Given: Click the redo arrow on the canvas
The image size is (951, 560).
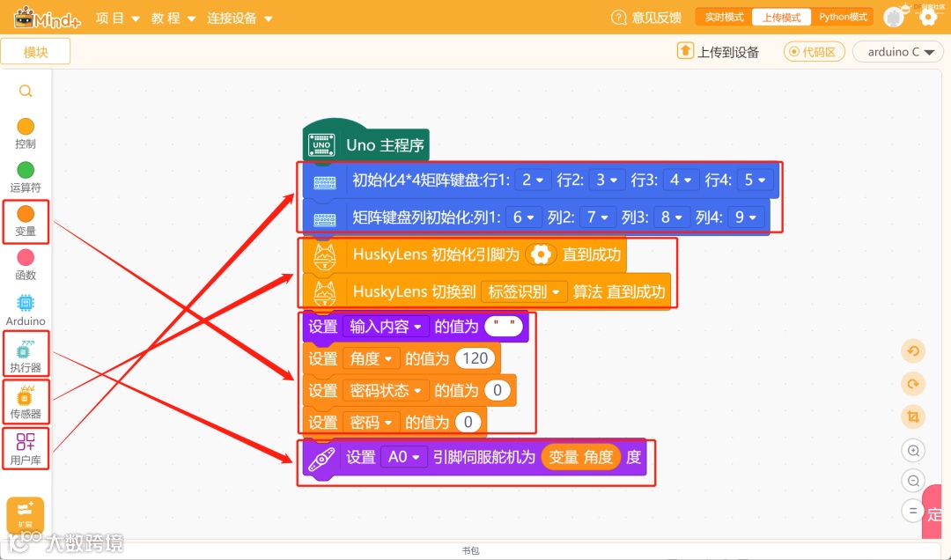Looking at the screenshot, I should point(913,383).
